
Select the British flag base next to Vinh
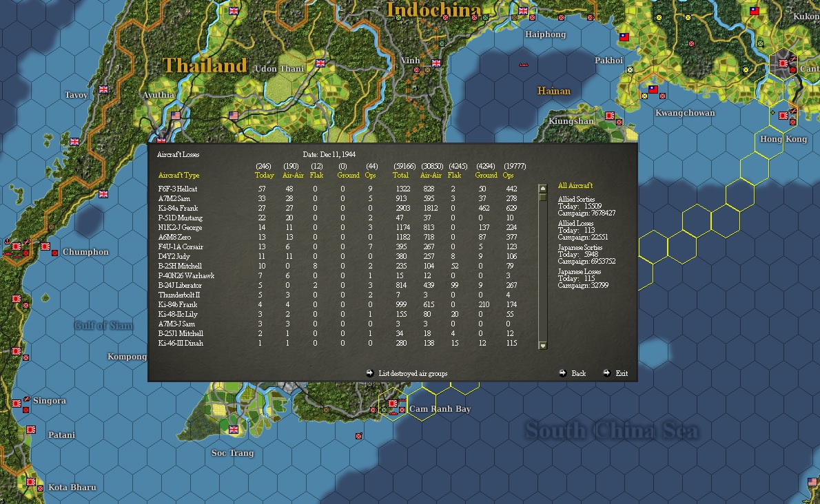click(435, 63)
